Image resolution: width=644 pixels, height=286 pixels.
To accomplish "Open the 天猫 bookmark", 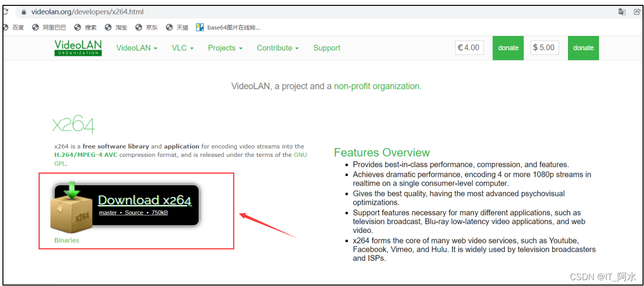I will tap(177, 27).
